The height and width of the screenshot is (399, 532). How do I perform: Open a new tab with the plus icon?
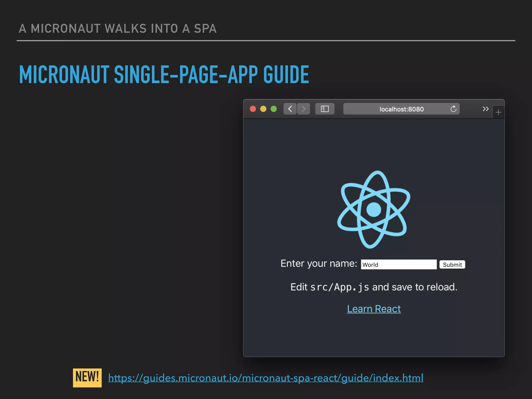point(498,112)
